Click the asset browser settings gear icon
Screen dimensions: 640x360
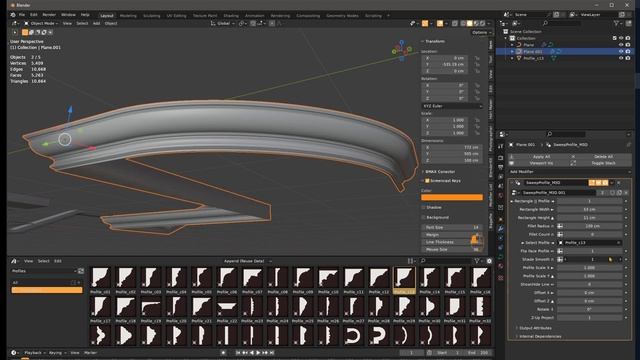point(489,261)
